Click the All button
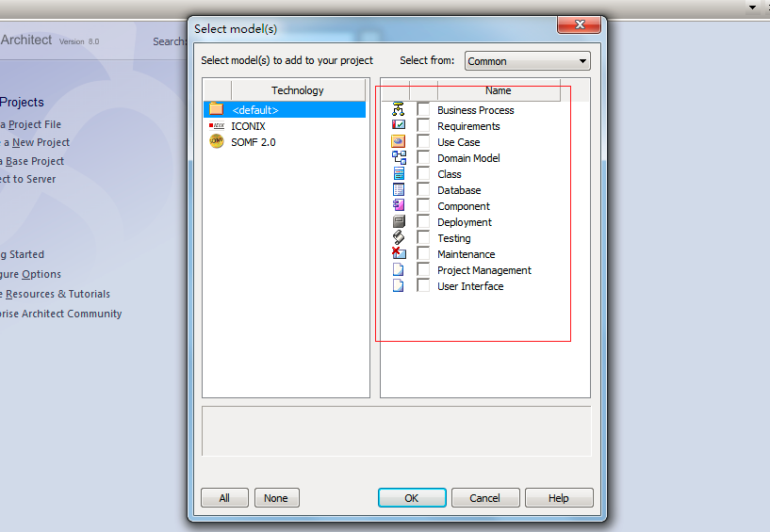This screenshot has height=532, width=770. (224, 498)
